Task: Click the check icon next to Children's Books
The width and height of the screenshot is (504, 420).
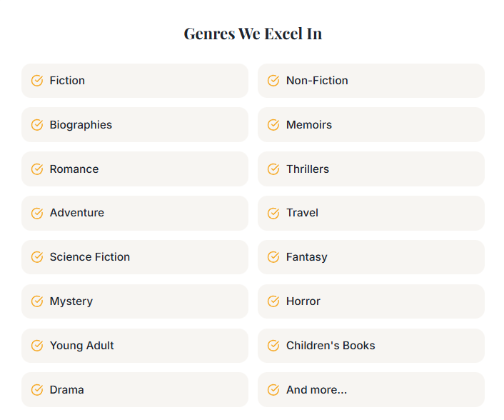Action: [273, 346]
